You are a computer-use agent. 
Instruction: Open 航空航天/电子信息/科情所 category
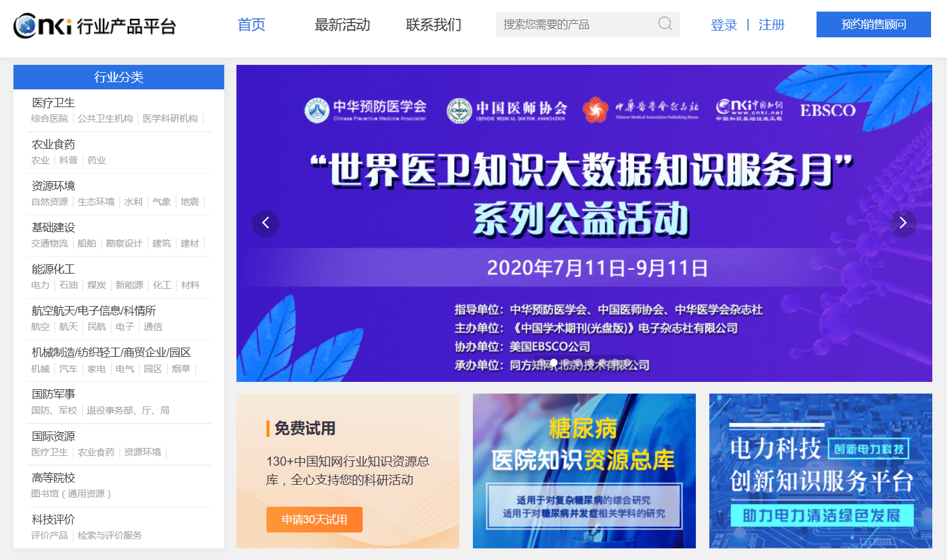94,311
